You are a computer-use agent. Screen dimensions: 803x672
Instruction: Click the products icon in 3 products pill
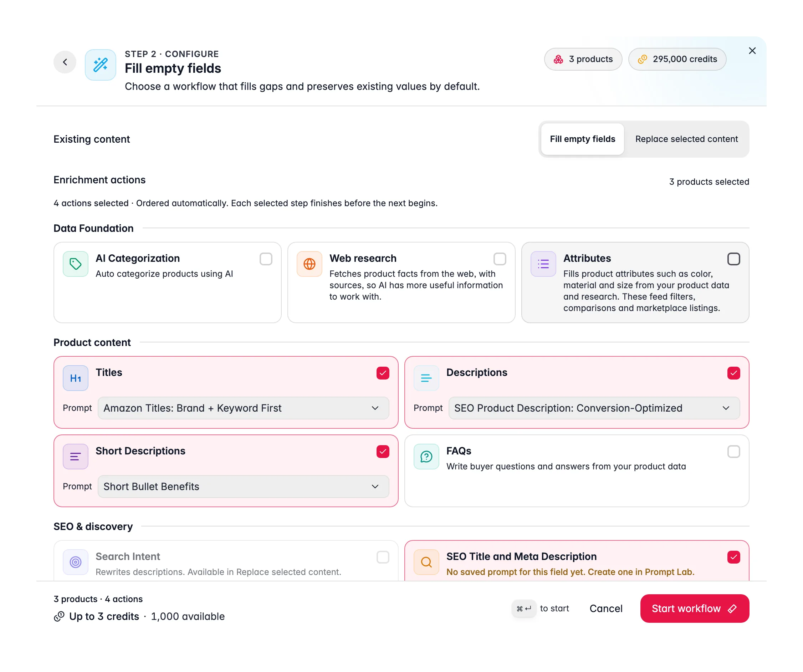[558, 59]
